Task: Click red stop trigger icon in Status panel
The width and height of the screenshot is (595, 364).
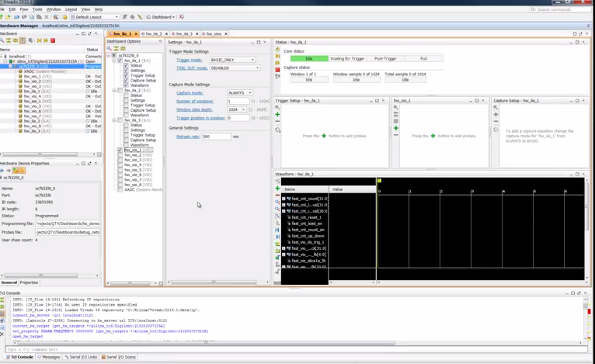Action: click(277, 70)
